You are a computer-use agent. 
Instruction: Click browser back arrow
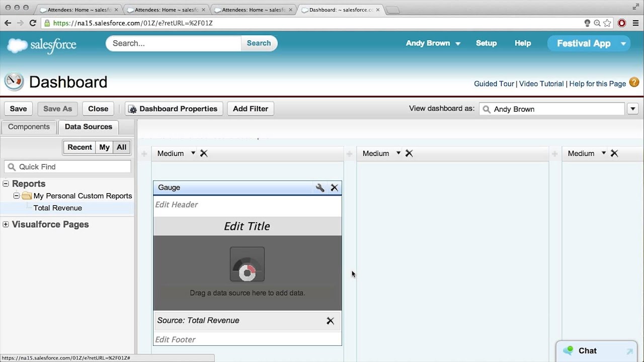(8, 23)
